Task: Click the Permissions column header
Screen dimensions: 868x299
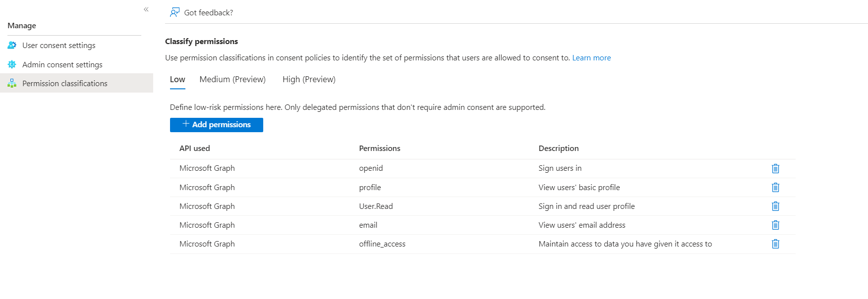Action: pos(379,148)
